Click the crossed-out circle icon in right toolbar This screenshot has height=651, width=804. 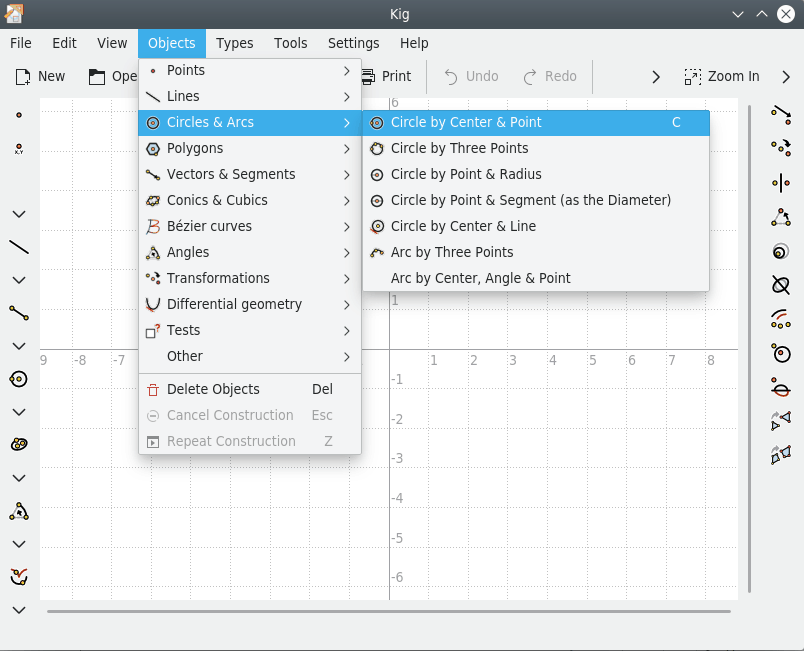781,285
